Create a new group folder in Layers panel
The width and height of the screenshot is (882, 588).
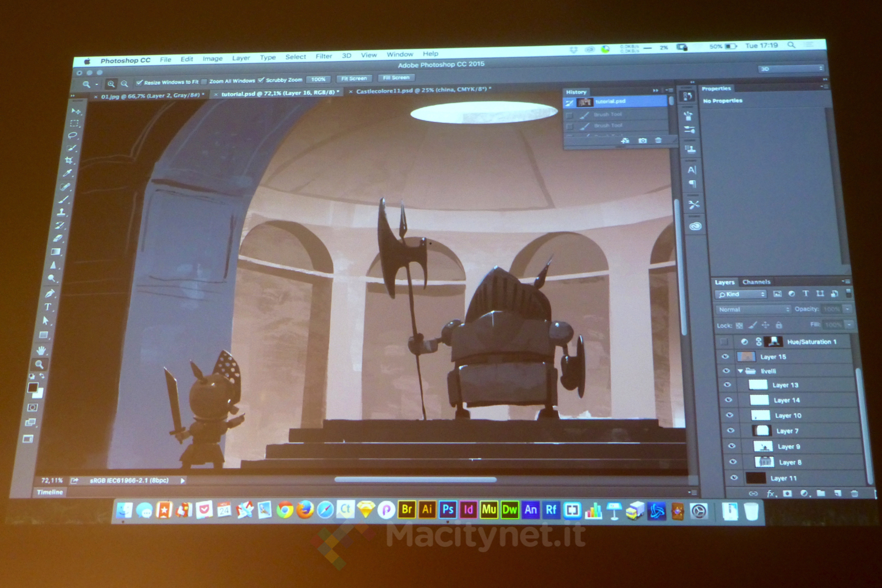tap(821, 493)
